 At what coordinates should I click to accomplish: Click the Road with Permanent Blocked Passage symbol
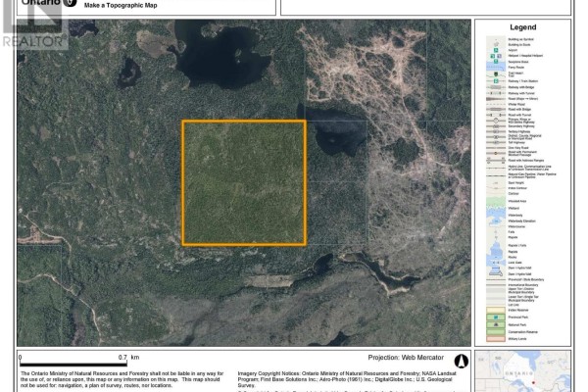click(496, 153)
